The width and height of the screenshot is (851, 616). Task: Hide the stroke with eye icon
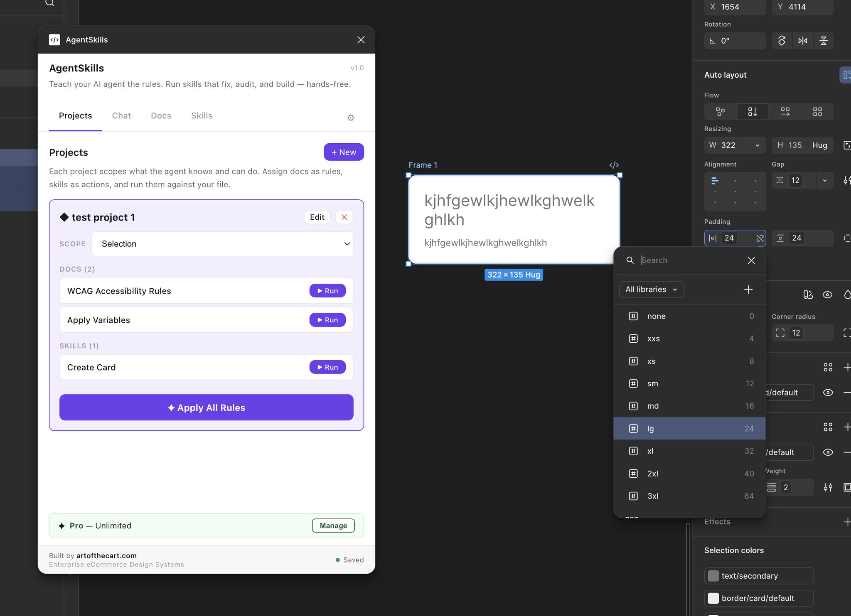[x=828, y=452]
